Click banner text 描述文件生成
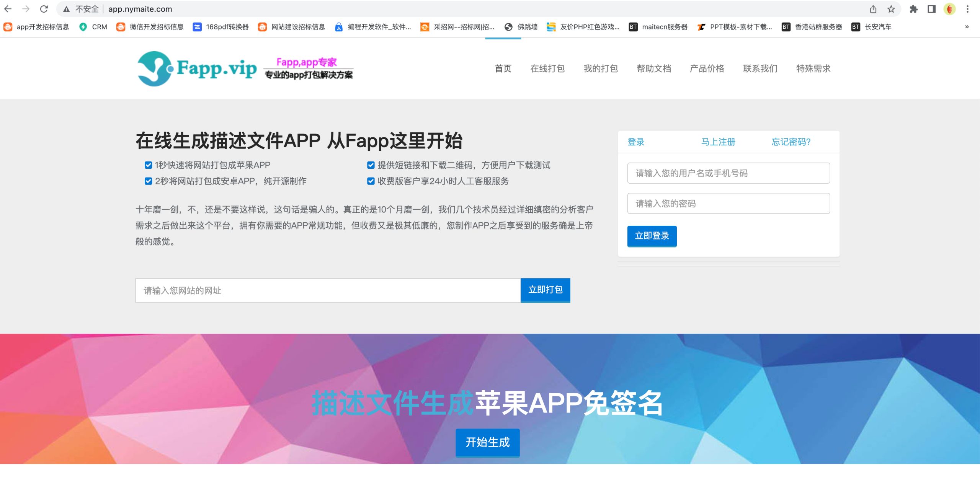Screen dimensions: 980x484 (393, 403)
